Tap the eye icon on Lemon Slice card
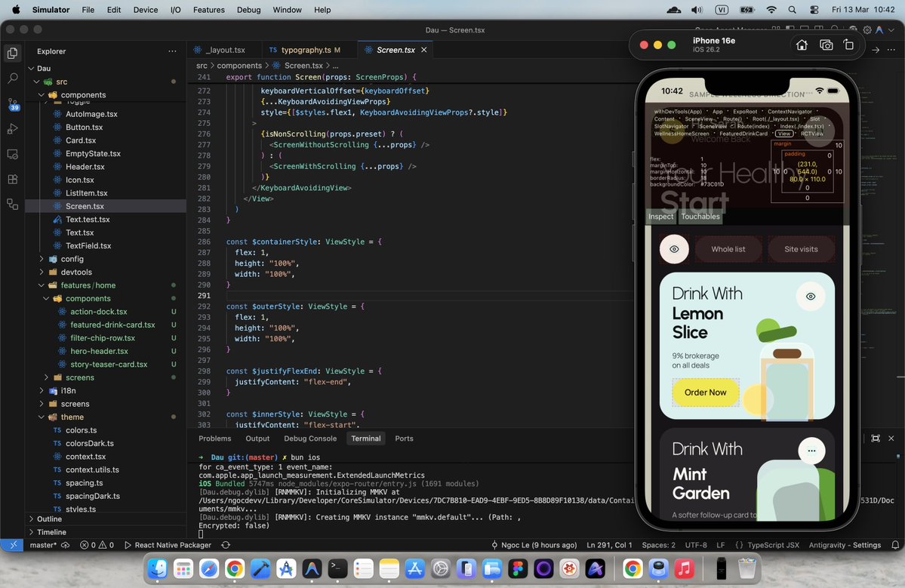 point(811,297)
